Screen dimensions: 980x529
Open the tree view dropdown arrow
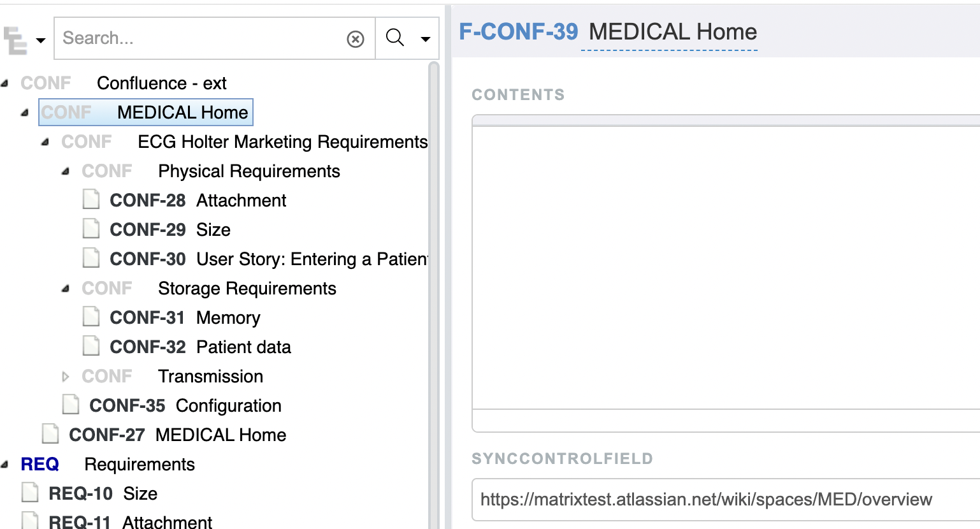[41, 40]
